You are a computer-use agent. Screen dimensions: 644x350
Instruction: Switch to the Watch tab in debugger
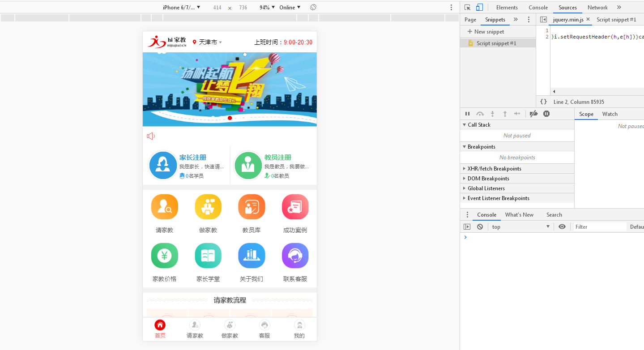(610, 114)
